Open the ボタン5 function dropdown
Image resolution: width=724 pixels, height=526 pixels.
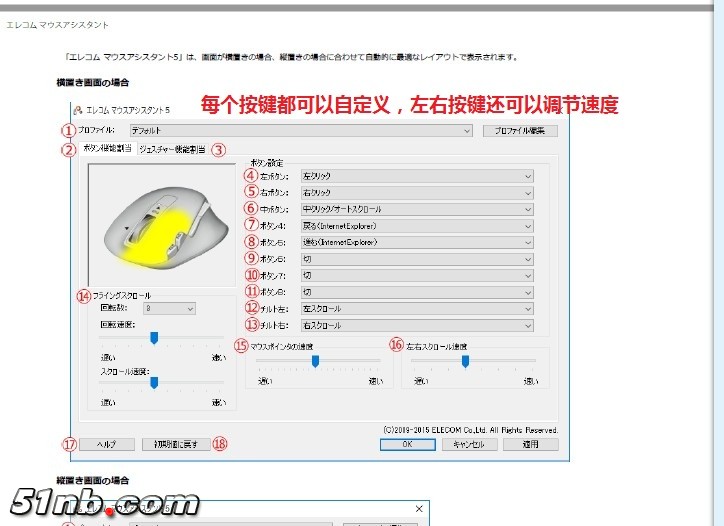coord(417,242)
